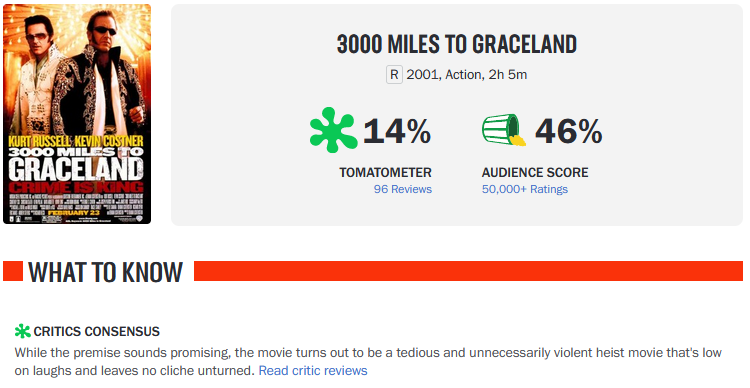This screenshot has width=750, height=388.
Task: Follow the Read critic reviews link
Action: point(313,371)
